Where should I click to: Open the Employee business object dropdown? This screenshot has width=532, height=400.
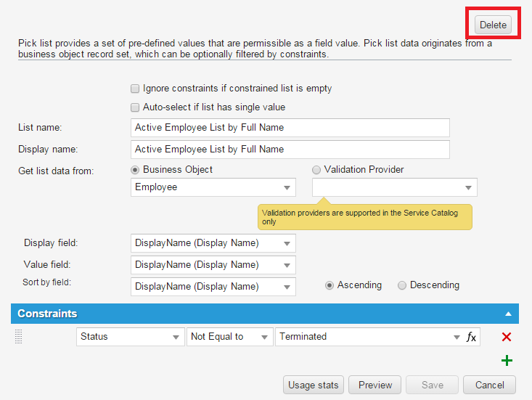(x=213, y=187)
